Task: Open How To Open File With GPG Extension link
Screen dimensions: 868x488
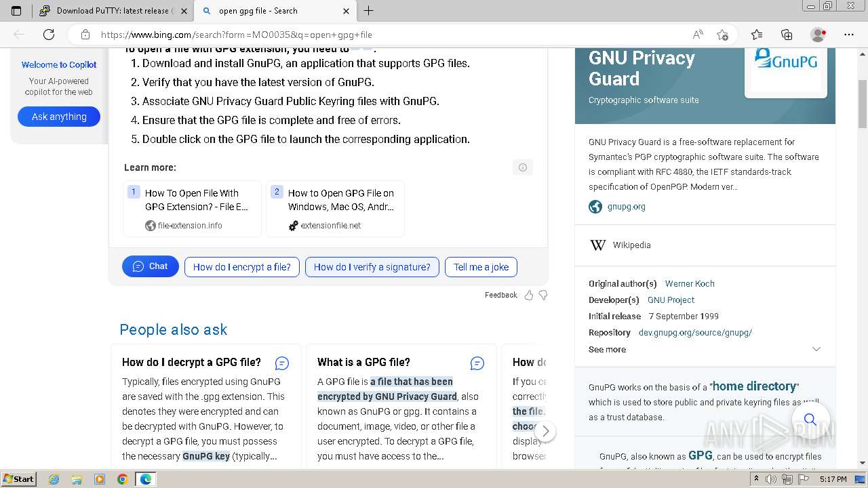Action: pyautogui.click(x=193, y=209)
